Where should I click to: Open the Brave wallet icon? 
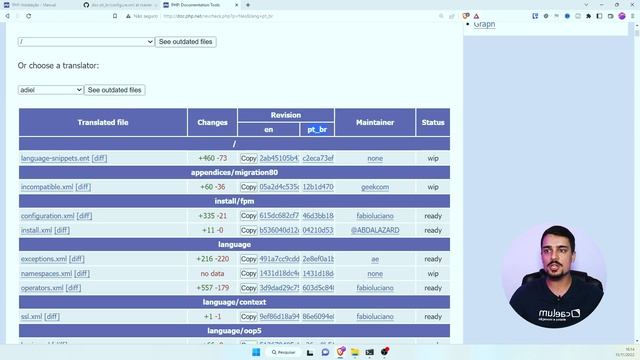tap(610, 16)
